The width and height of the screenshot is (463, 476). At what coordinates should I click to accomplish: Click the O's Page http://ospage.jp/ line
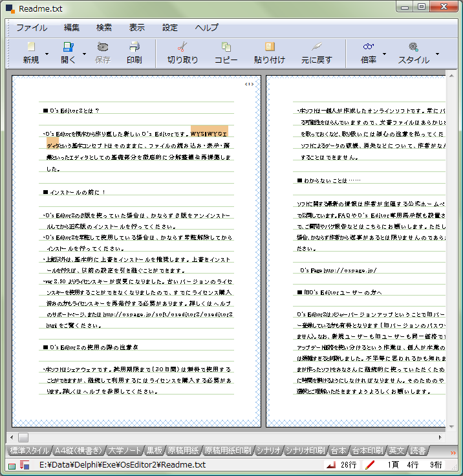point(338,270)
